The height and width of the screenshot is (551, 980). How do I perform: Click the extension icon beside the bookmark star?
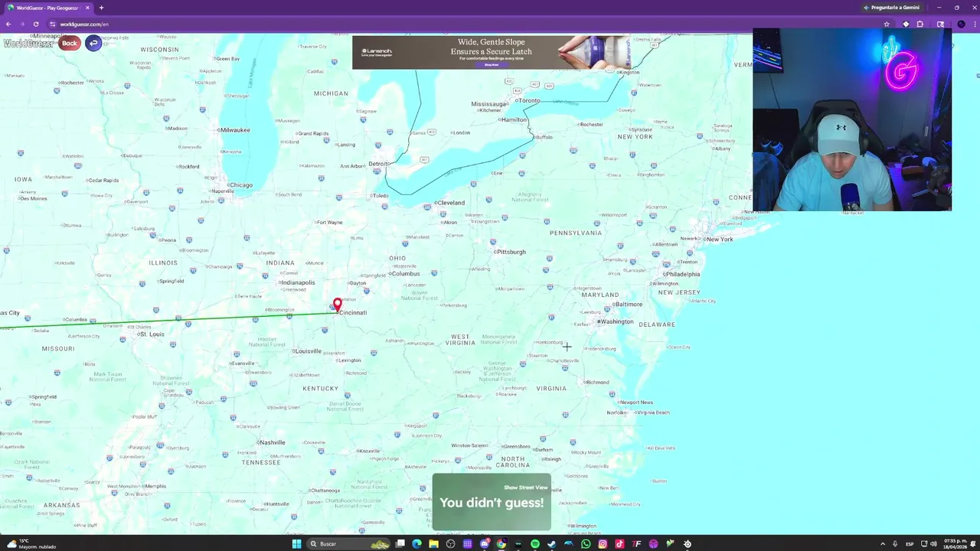(906, 24)
